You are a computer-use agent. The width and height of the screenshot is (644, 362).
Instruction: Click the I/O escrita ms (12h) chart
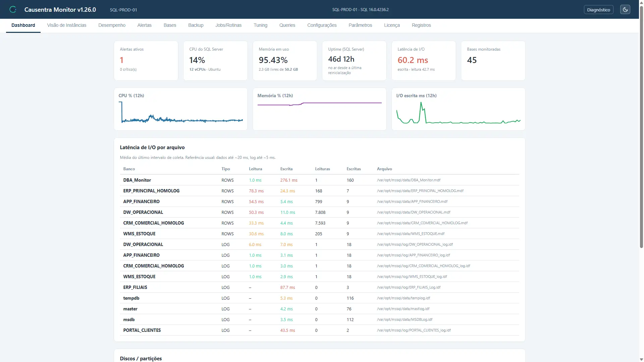(x=458, y=109)
